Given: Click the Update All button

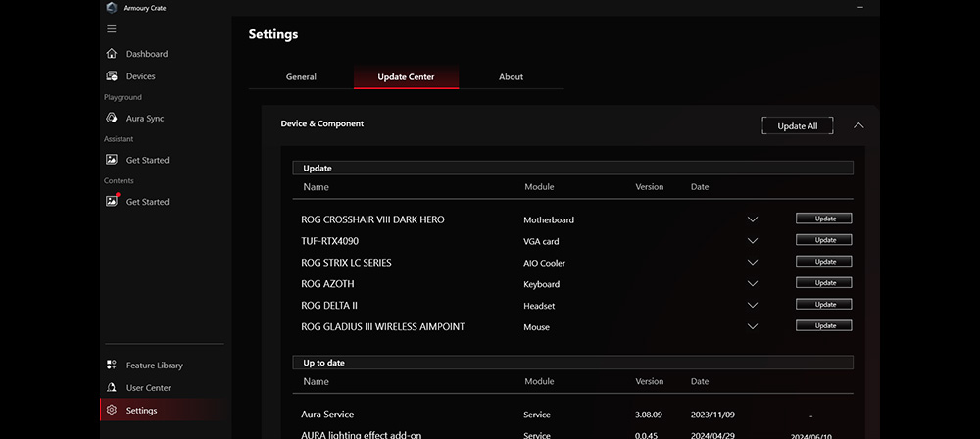Looking at the screenshot, I should [x=798, y=125].
